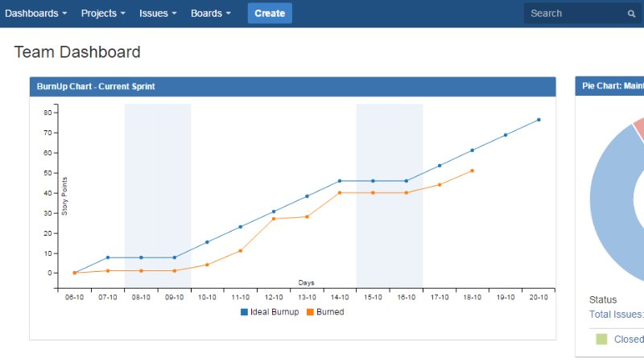Click the Status label under pie chart
Viewport: 644px width, 362px height.
pyautogui.click(x=603, y=299)
